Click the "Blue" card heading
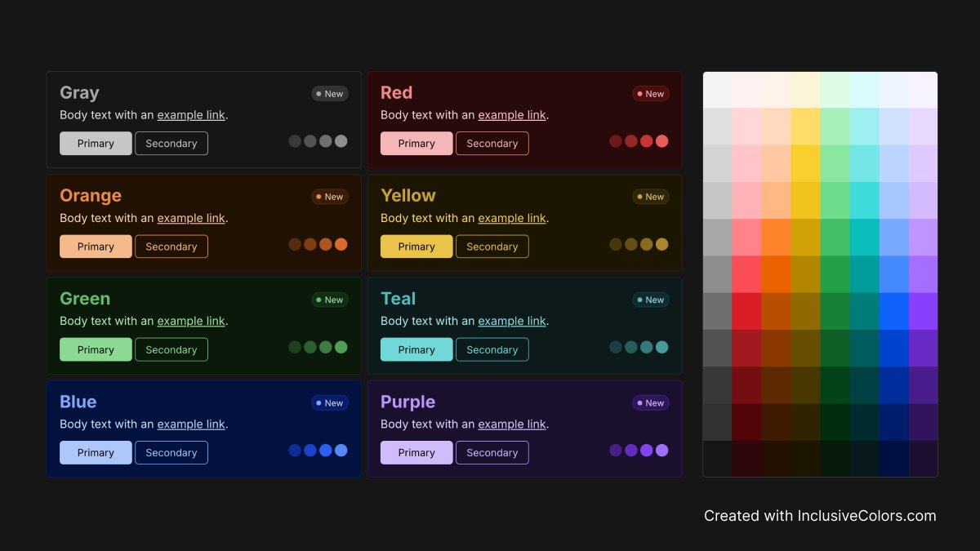The image size is (980, 551). click(78, 401)
